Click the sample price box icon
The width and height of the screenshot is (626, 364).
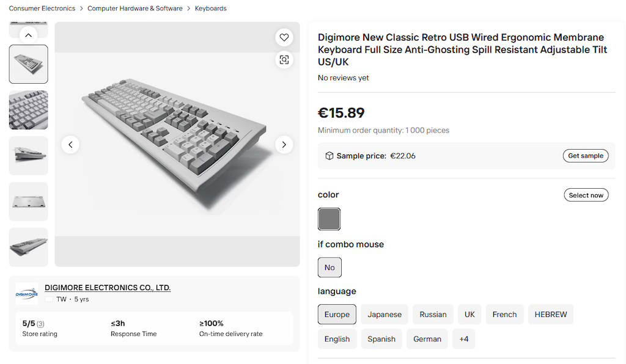pos(329,156)
